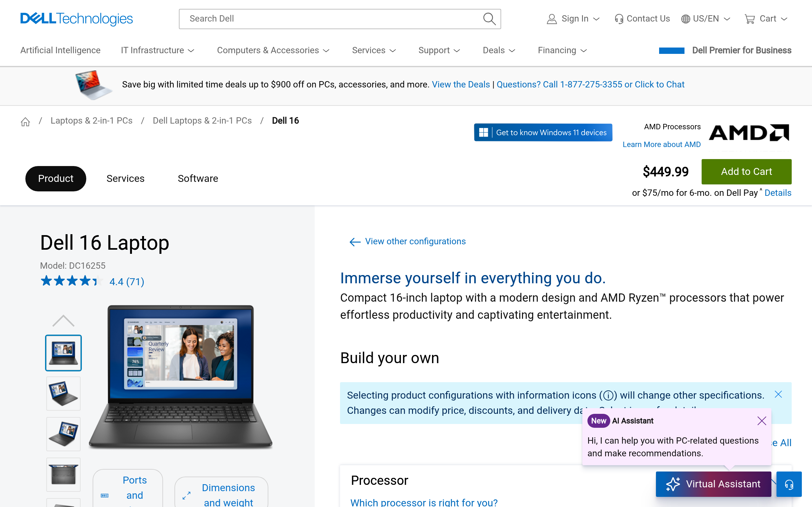Click the Dell Technologies logo
The height and width of the screenshot is (507, 812).
(x=76, y=19)
